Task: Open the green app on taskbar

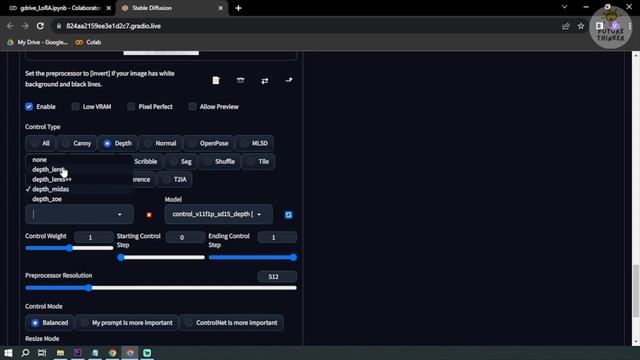Action: (x=147, y=353)
